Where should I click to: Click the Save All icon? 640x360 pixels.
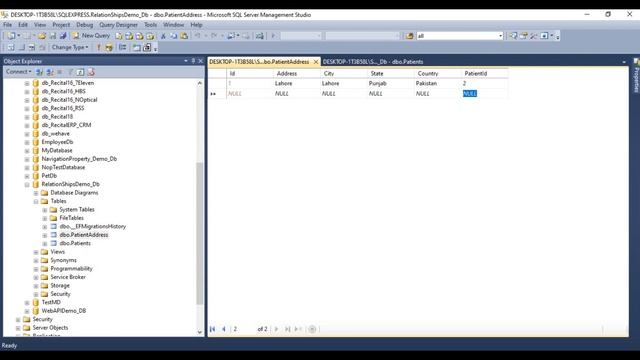coord(63,36)
